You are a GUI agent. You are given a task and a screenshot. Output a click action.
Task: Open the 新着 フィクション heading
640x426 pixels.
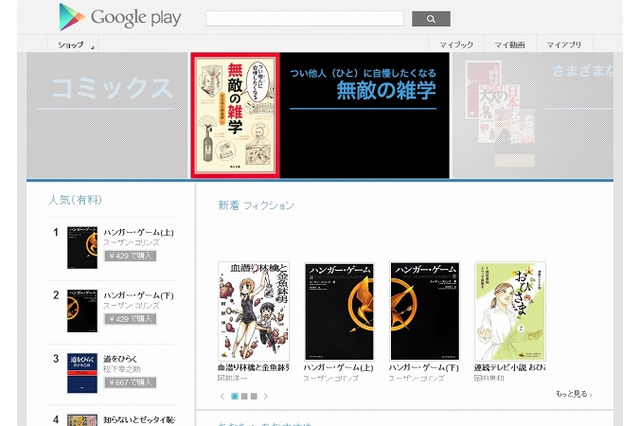[x=256, y=205]
